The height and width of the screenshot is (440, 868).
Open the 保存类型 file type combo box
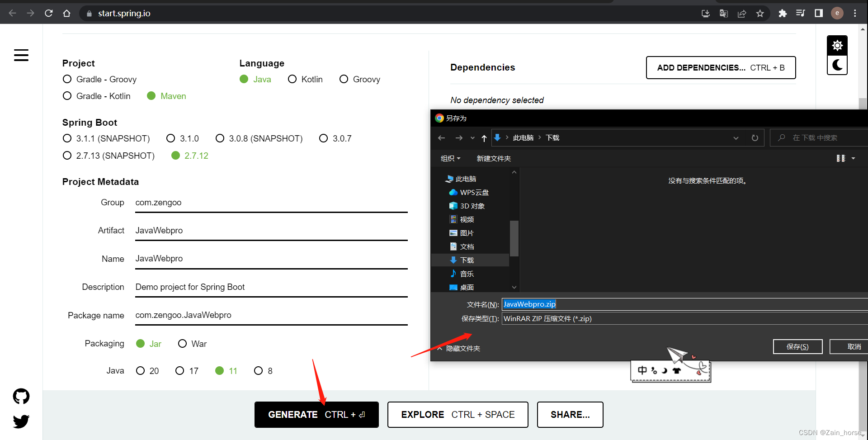point(684,319)
